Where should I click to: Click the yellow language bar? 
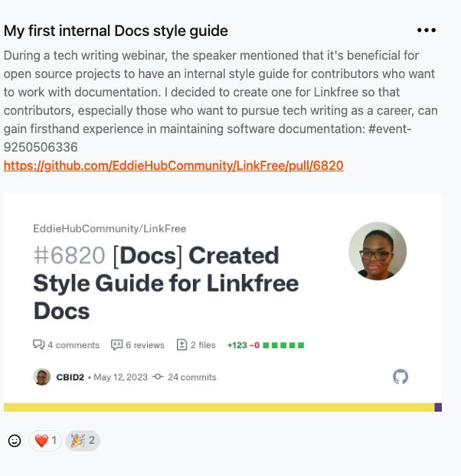pyautogui.click(x=219, y=407)
